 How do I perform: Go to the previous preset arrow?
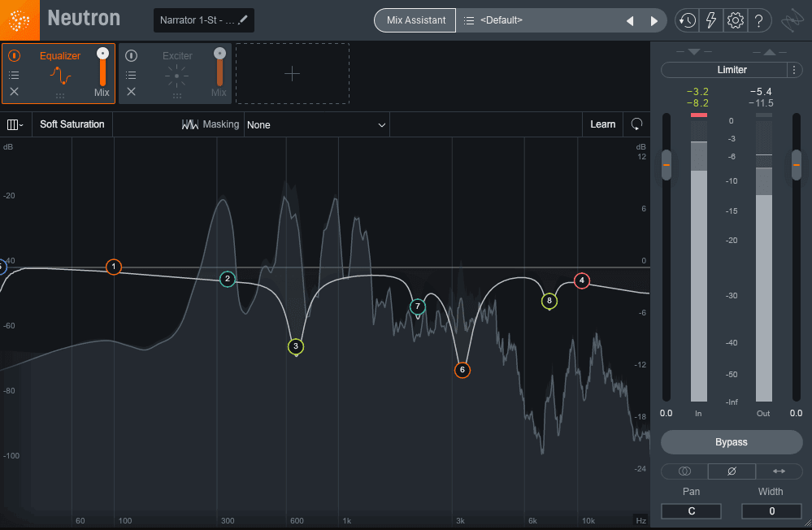630,20
